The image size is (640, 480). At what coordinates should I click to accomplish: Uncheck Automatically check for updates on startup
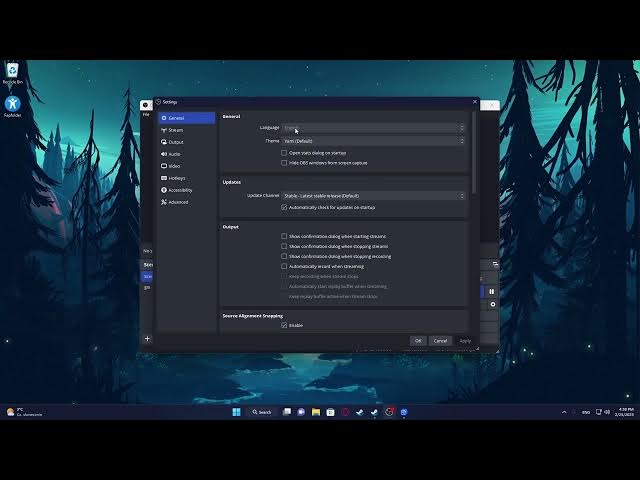pyautogui.click(x=284, y=207)
